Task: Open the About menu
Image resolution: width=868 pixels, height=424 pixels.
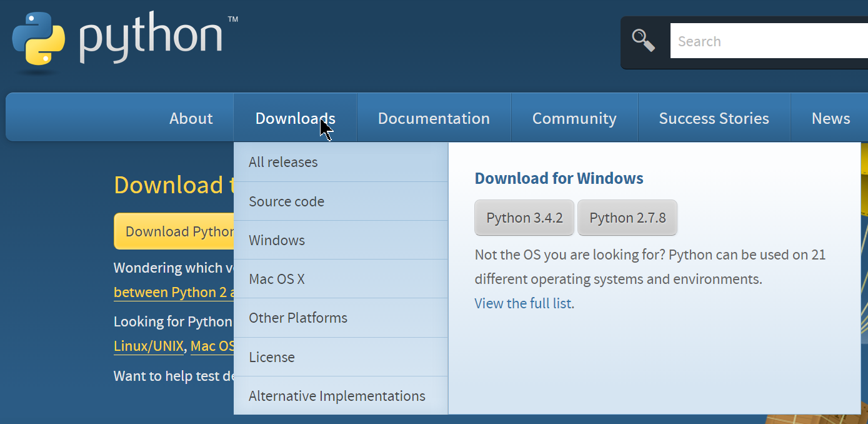Action: click(x=191, y=118)
